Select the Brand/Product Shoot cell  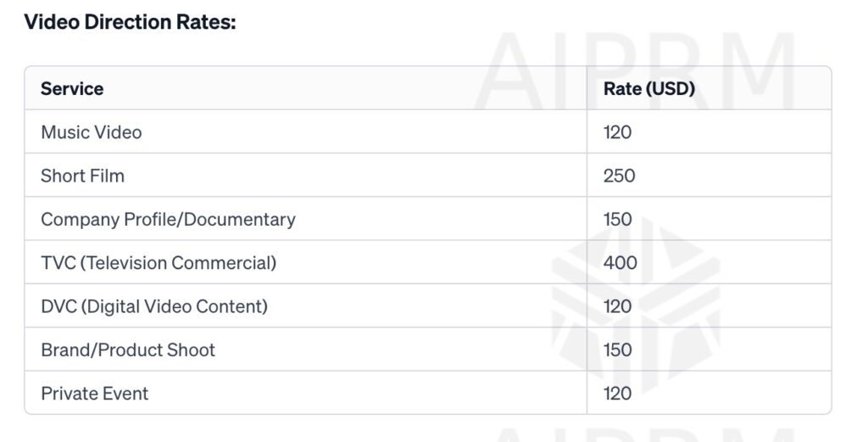coord(128,350)
